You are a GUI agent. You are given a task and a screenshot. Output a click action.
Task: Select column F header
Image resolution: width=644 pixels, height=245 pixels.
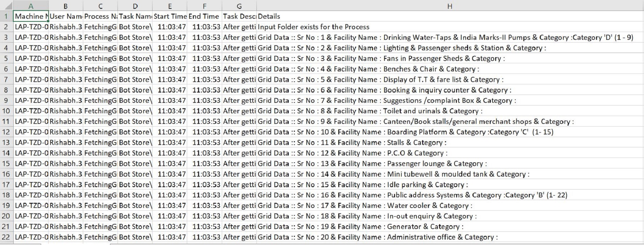click(x=204, y=6)
